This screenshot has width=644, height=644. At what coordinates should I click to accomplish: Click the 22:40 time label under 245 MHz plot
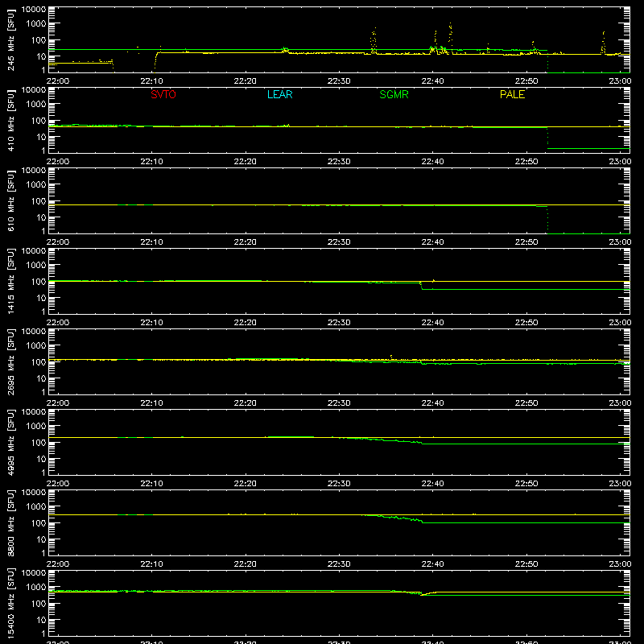pos(432,81)
